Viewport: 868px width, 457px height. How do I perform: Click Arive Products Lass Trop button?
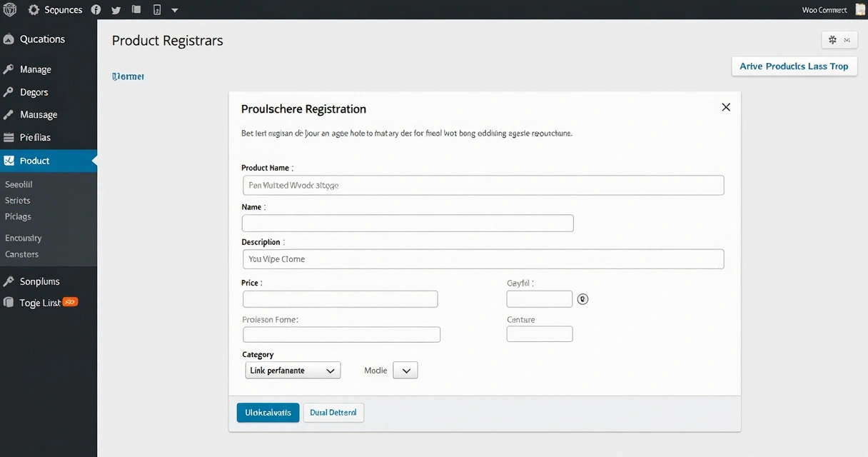pyautogui.click(x=794, y=66)
